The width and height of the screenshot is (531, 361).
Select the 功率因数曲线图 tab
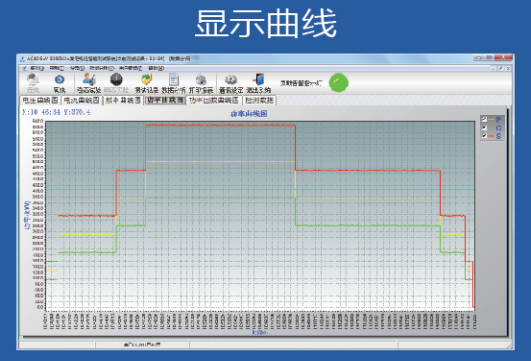pyautogui.click(x=214, y=100)
